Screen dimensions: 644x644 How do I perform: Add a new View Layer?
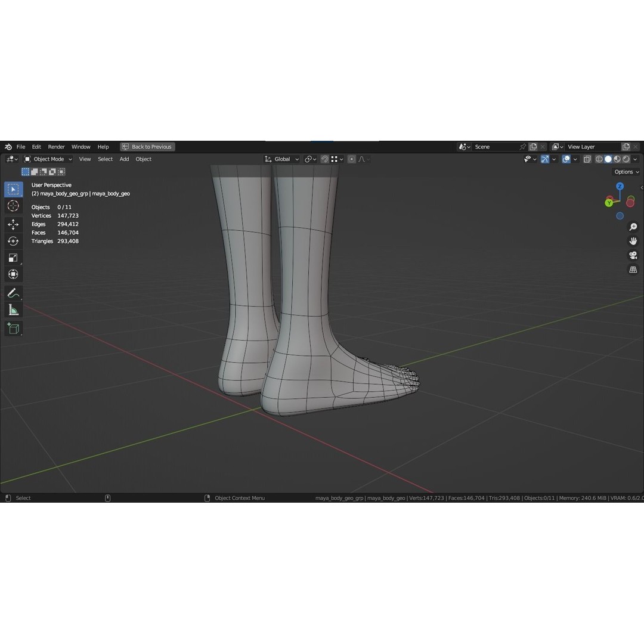click(626, 147)
